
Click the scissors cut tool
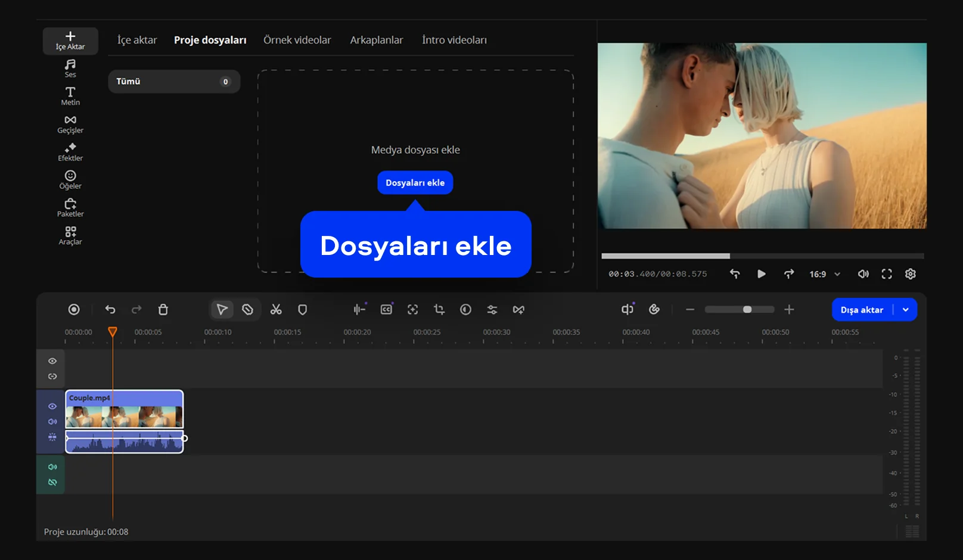[276, 310]
